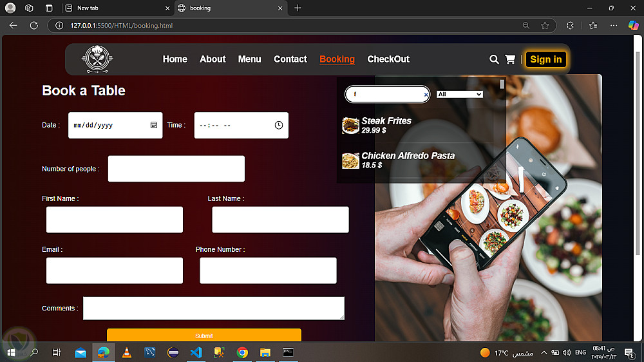Switch to the booking tab

(x=231, y=8)
